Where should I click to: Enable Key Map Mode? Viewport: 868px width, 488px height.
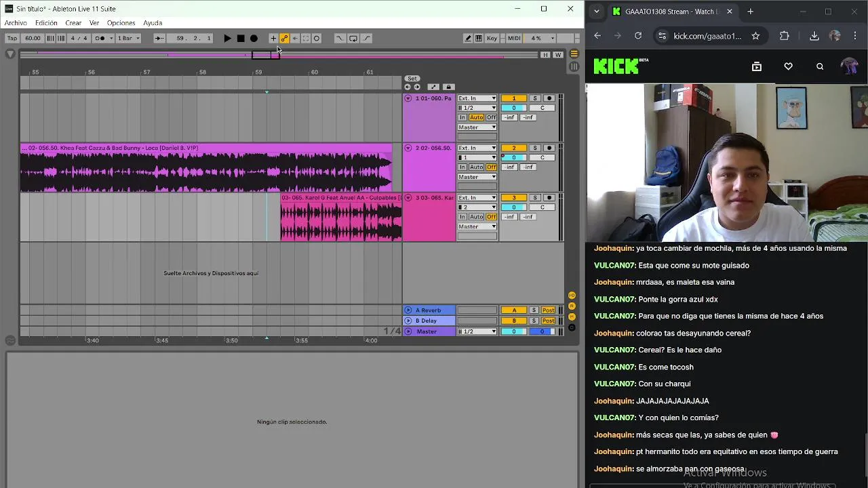point(492,39)
